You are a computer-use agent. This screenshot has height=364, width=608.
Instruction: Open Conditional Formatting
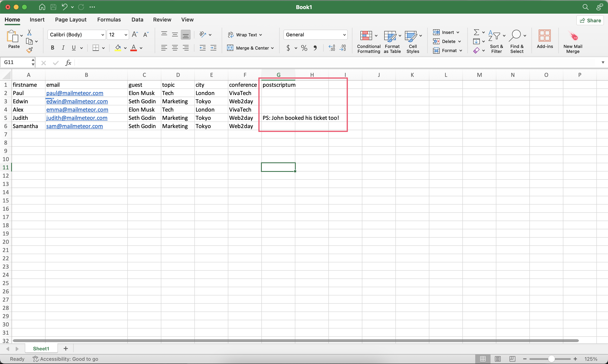[369, 42]
